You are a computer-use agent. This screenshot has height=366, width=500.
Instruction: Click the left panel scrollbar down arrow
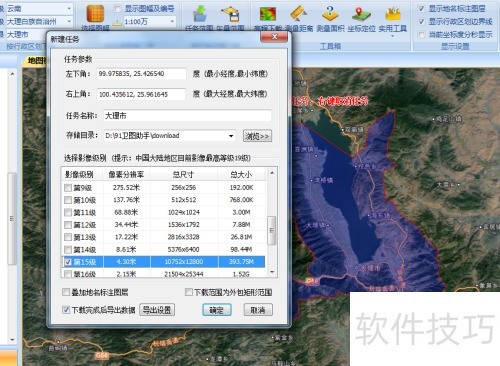coord(12,340)
